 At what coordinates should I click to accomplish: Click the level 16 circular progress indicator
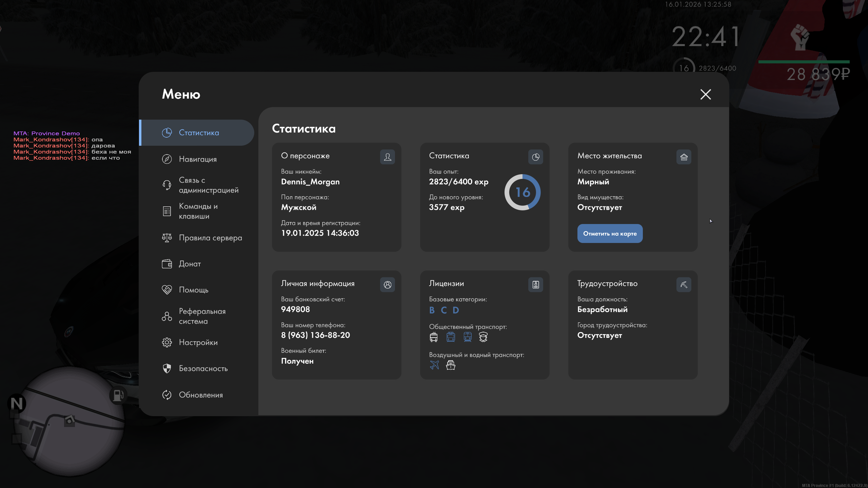tap(522, 192)
